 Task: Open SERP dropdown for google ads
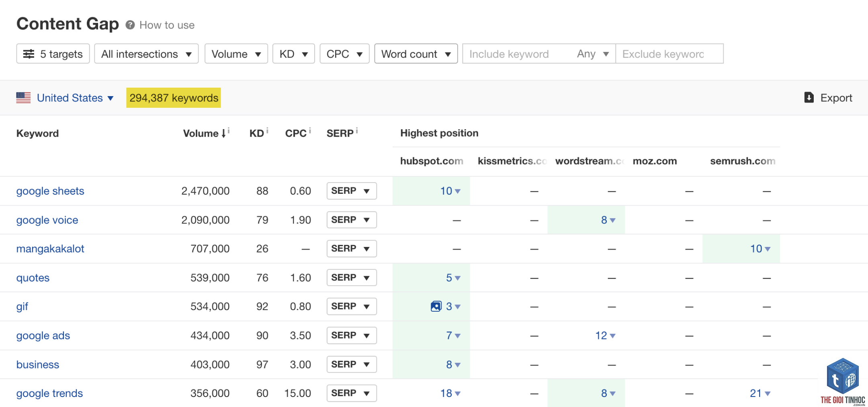(352, 335)
